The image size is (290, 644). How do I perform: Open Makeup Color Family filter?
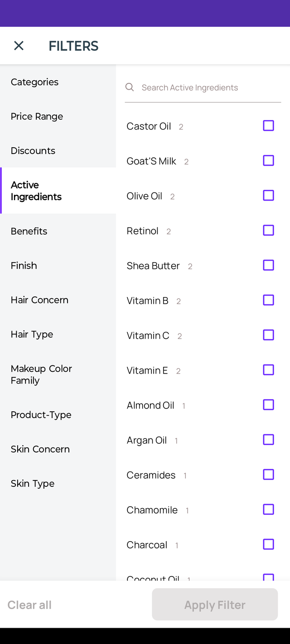click(x=58, y=375)
